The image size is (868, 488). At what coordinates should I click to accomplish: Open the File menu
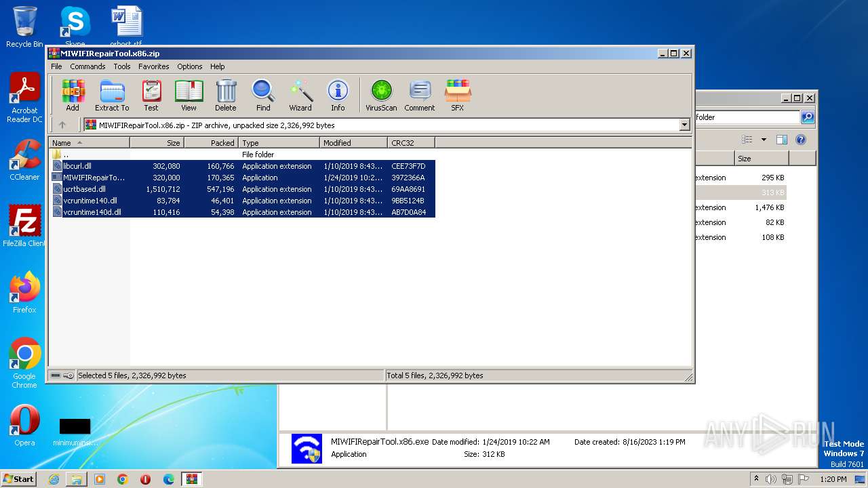tap(56, 66)
